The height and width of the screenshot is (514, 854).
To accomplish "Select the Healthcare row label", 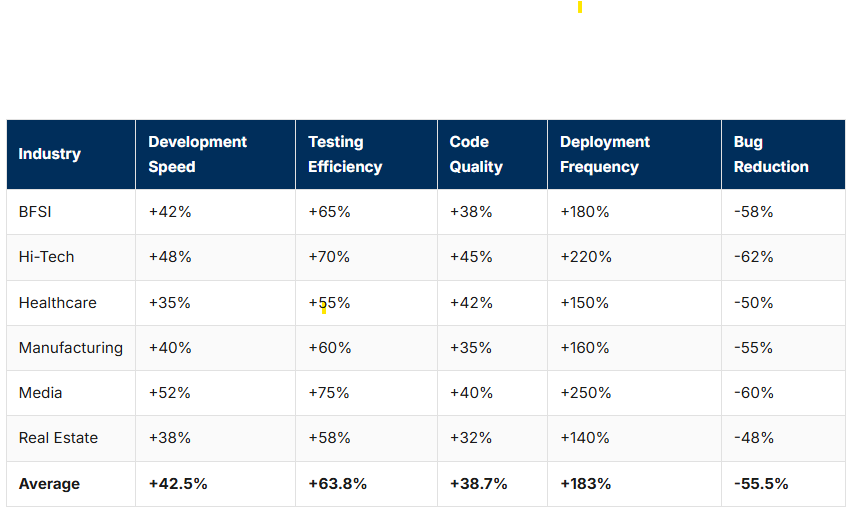I will click(54, 303).
